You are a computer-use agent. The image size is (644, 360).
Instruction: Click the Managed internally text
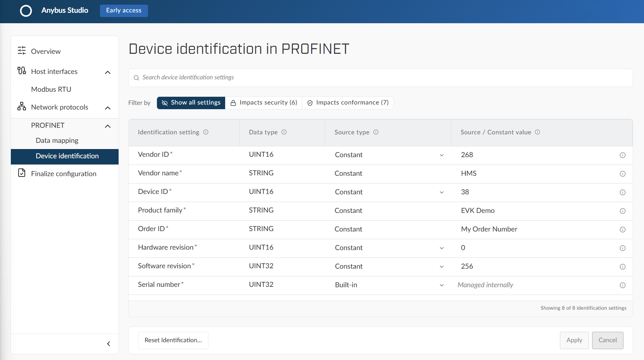pyautogui.click(x=485, y=285)
